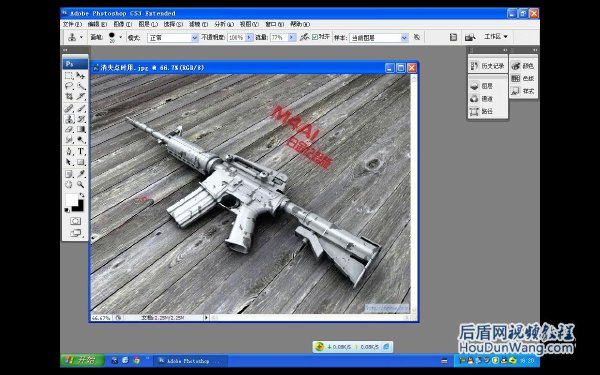
Task: Select the Eyedropper tool
Action: [x=81, y=174]
